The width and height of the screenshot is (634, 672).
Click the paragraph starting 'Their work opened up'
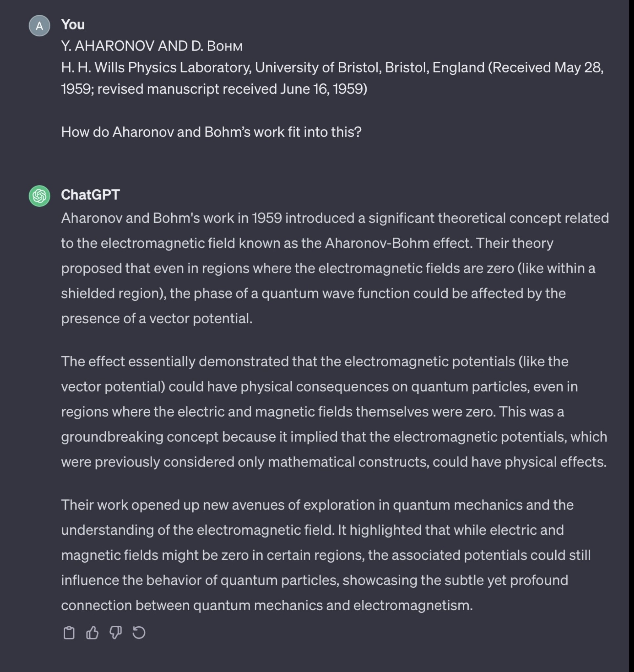tap(326, 555)
